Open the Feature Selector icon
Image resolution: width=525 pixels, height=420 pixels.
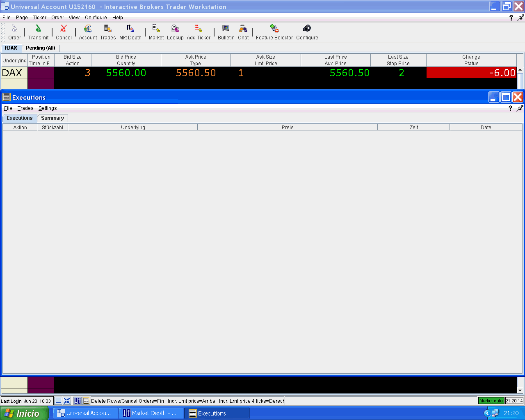point(274,32)
